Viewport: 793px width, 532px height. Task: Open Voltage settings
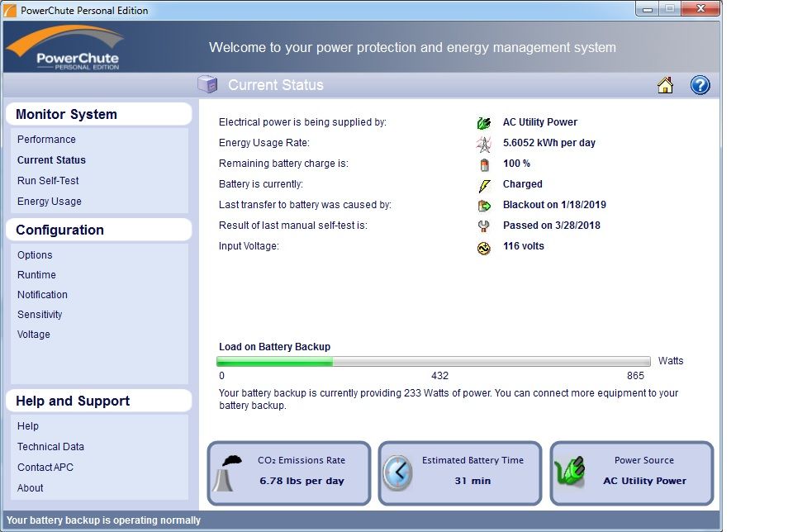34,335
